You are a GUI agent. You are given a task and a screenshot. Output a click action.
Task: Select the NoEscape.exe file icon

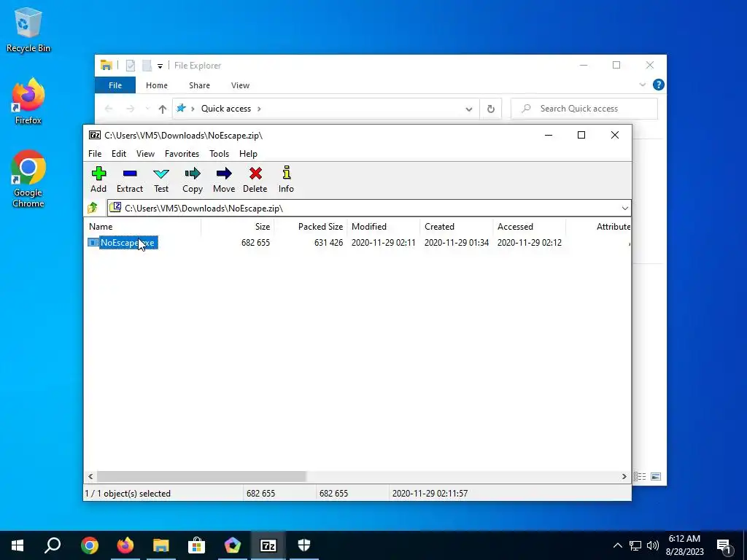93,243
